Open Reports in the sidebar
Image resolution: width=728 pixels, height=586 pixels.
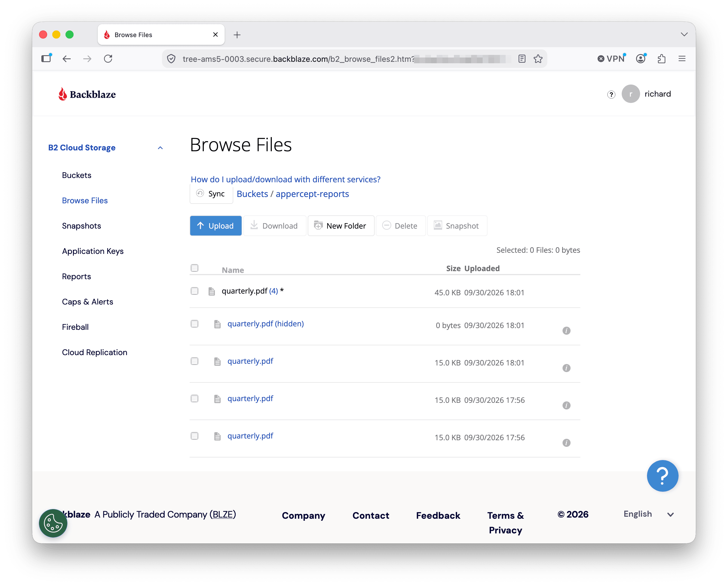tap(76, 277)
